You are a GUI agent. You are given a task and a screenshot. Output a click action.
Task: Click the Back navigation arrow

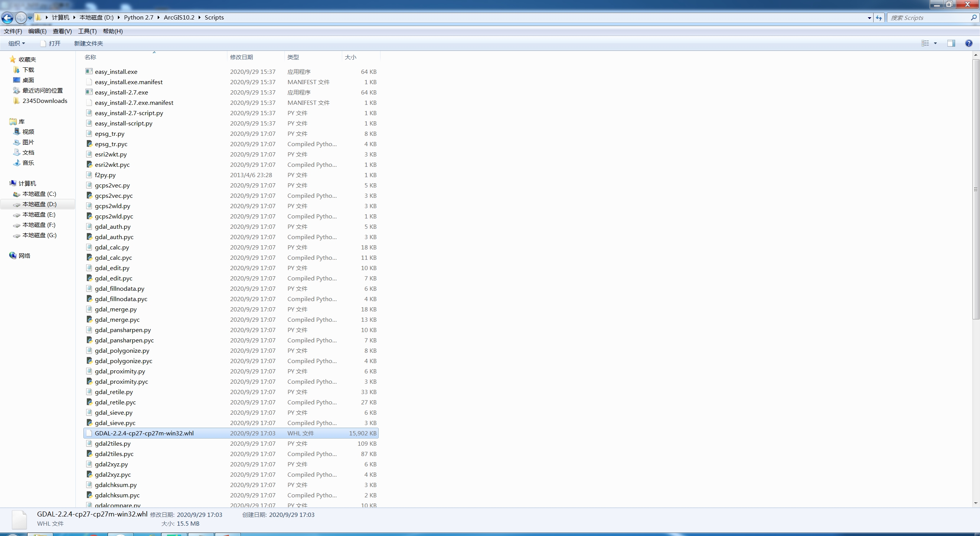tap(7, 18)
